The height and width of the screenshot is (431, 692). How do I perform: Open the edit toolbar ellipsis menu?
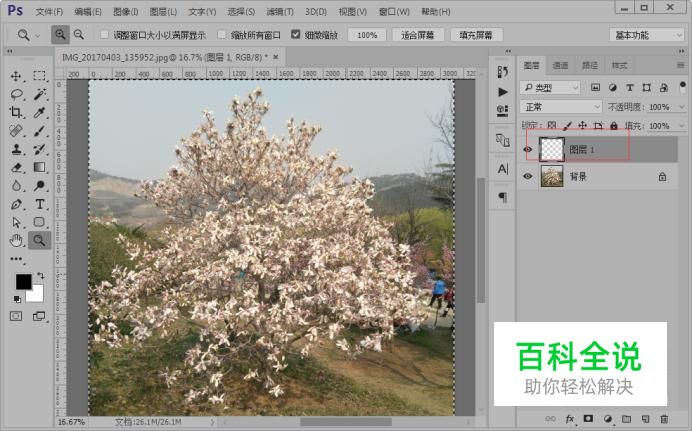point(16,259)
